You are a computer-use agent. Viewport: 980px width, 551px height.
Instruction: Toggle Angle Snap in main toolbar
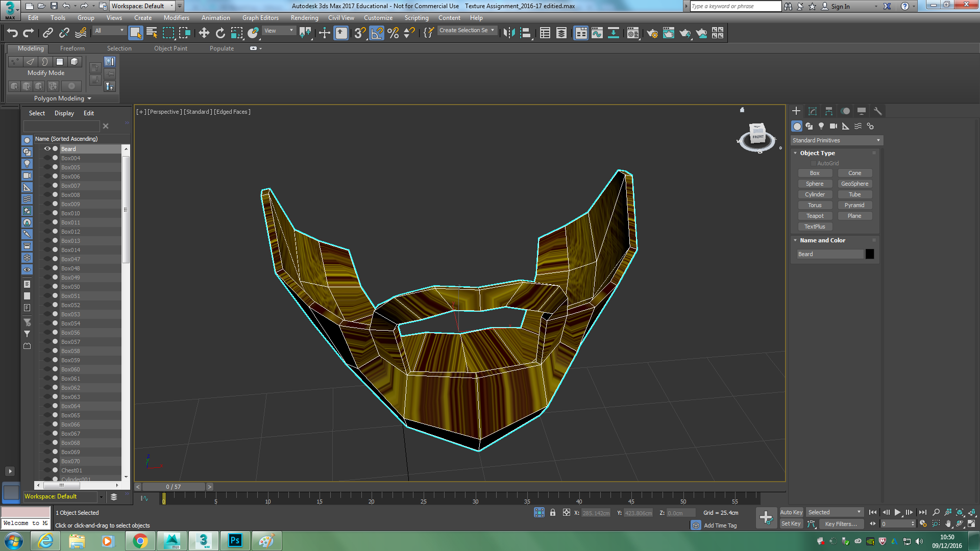377,33
